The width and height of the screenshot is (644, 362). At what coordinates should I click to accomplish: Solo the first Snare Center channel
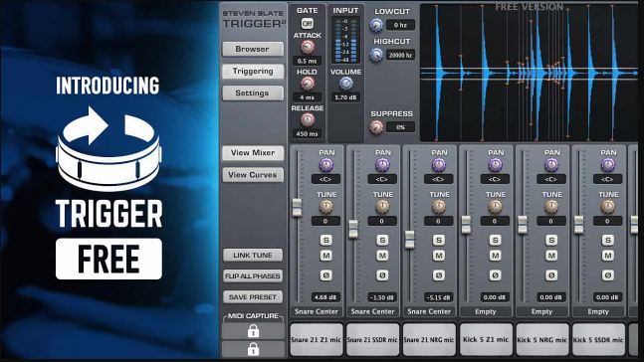[x=326, y=240]
